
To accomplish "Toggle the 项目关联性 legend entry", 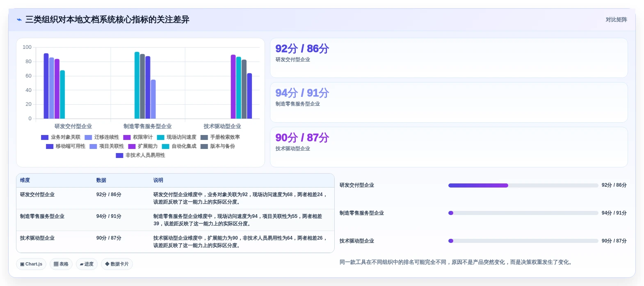I will click(x=107, y=146).
